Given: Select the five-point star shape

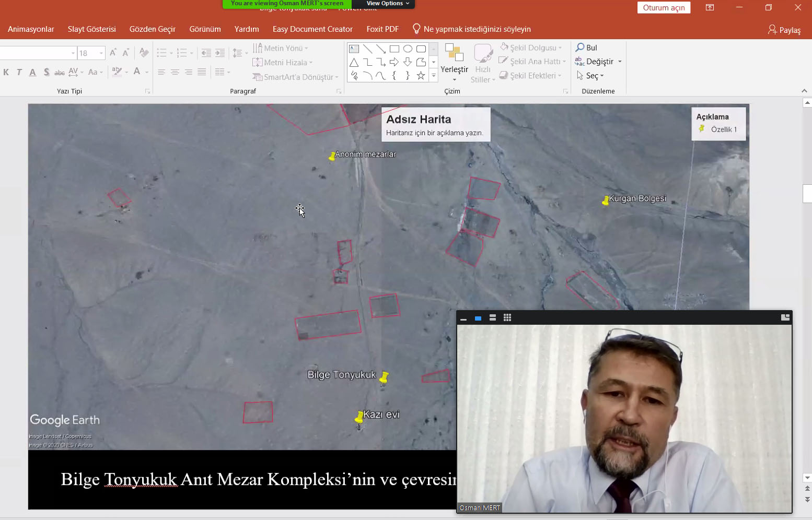Looking at the screenshot, I should (x=421, y=76).
